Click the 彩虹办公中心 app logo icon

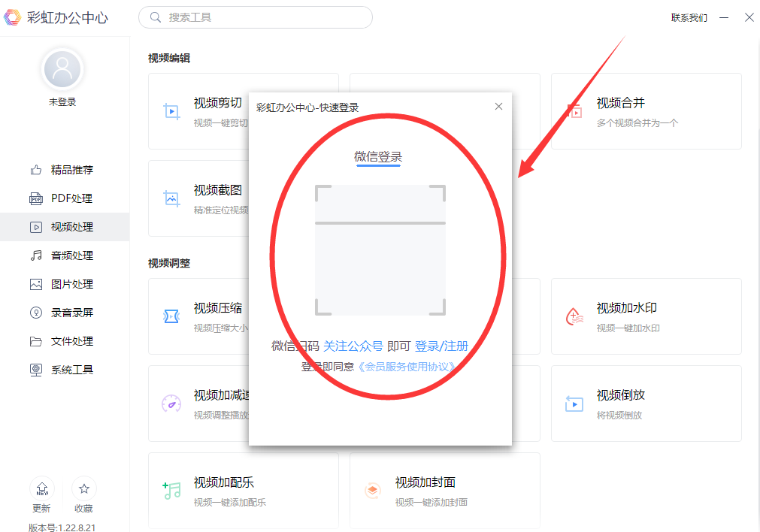click(x=13, y=17)
